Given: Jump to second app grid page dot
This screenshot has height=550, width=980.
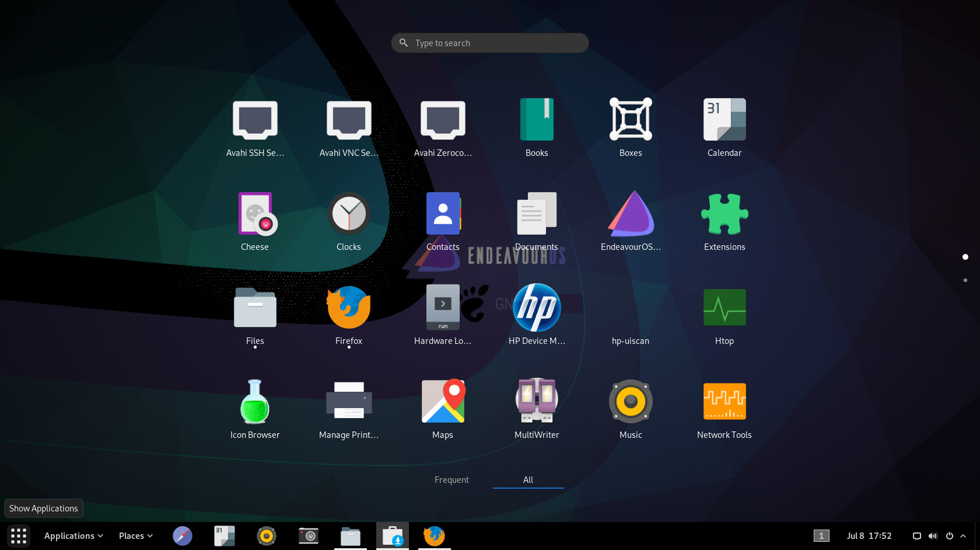Looking at the screenshot, I should coord(965,280).
